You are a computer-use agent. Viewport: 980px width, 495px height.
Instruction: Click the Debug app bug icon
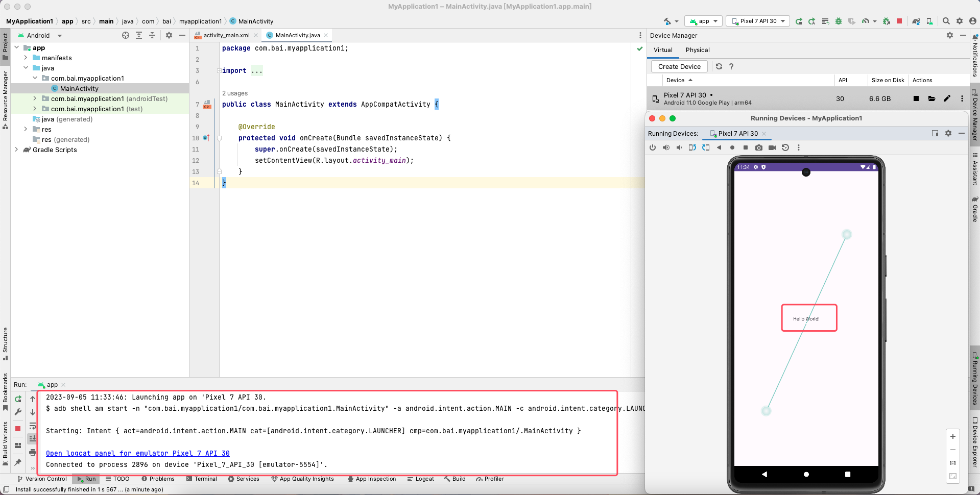coord(839,21)
